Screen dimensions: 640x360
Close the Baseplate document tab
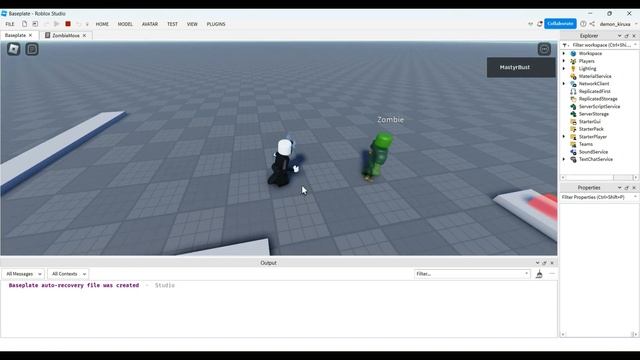pos(30,36)
